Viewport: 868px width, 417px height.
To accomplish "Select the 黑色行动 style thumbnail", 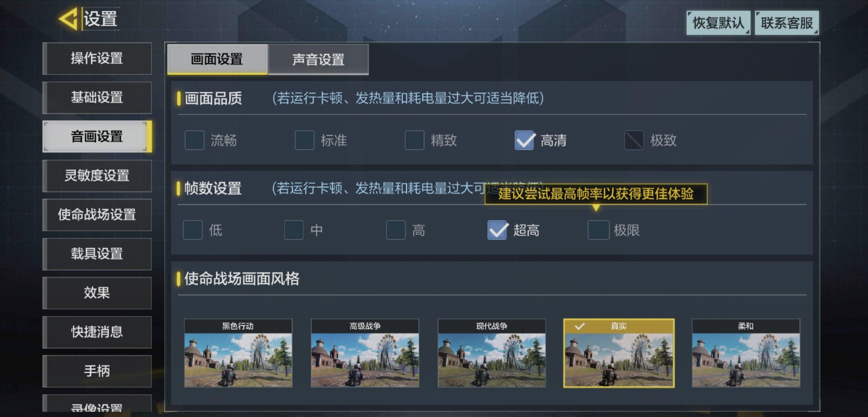I will [x=238, y=353].
